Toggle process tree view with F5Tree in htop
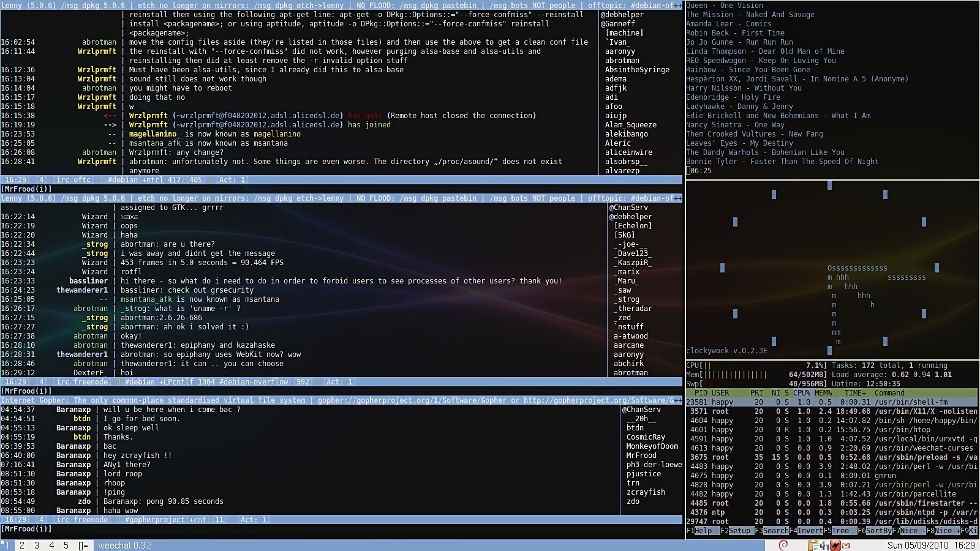This screenshot has width=980, height=551. pos(839,531)
